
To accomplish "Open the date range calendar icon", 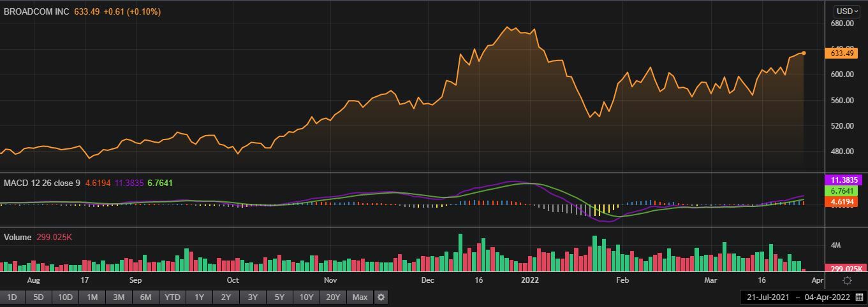I will click(859, 297).
